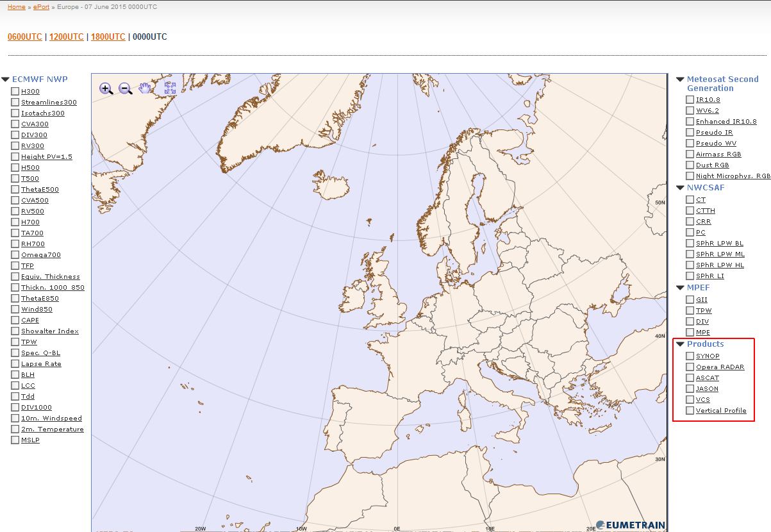771x532 pixels.
Task: Tick the MSLP checkbox
Action: point(15,440)
